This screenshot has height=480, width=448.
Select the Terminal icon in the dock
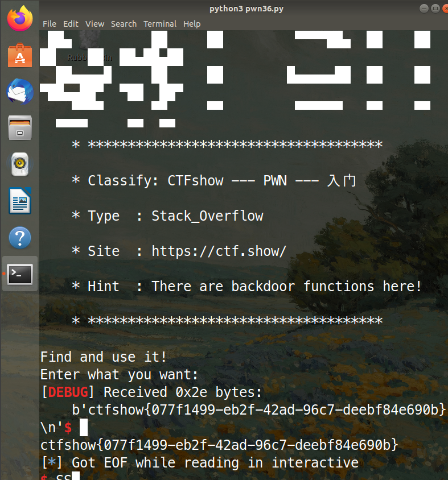point(20,274)
